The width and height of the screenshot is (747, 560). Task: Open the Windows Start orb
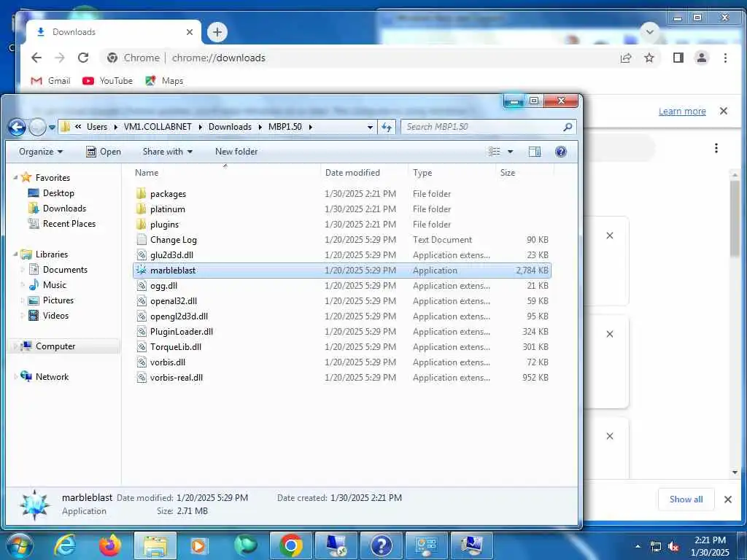[x=19, y=545]
